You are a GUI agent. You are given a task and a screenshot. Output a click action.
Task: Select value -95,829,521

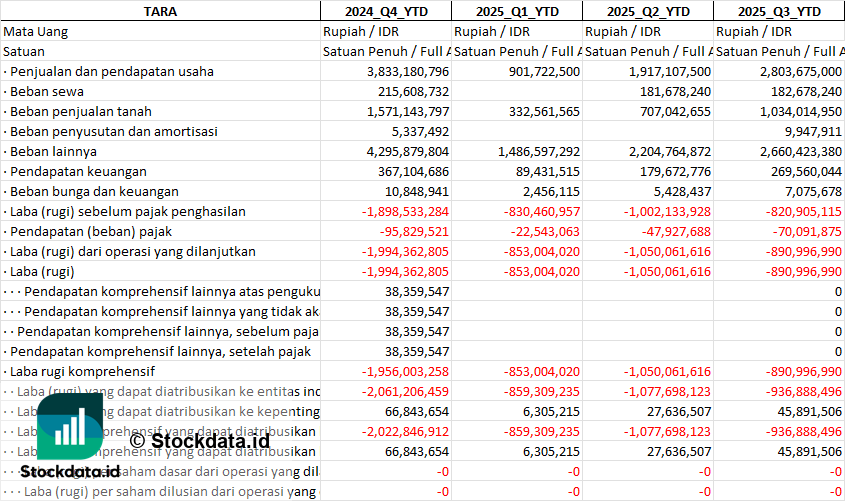[414, 232]
